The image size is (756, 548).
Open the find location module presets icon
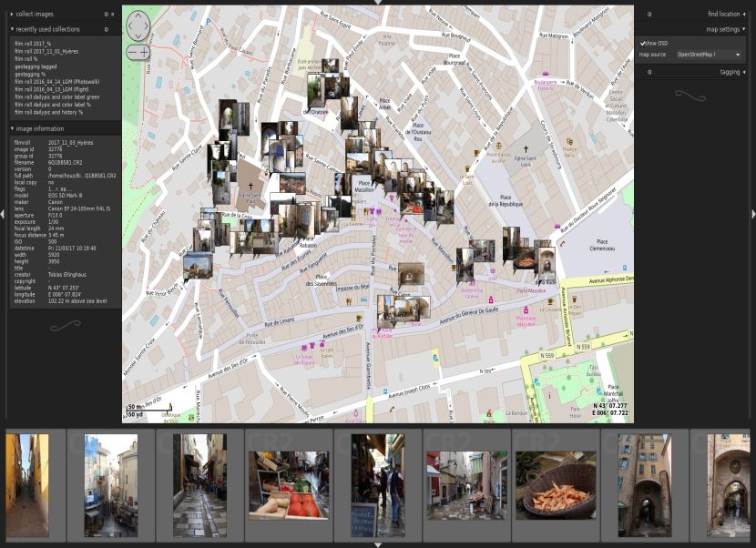649,15
